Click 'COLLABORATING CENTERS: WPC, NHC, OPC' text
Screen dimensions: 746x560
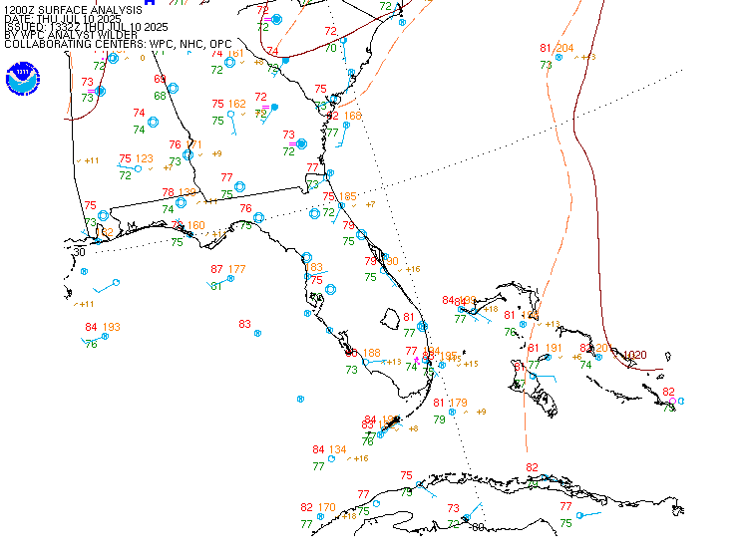[118, 44]
